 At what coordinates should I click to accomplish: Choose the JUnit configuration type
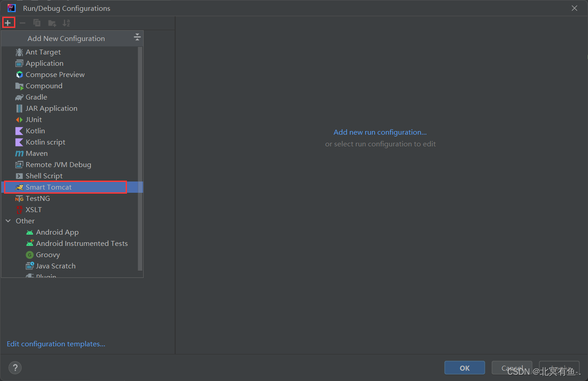pyautogui.click(x=72, y=120)
